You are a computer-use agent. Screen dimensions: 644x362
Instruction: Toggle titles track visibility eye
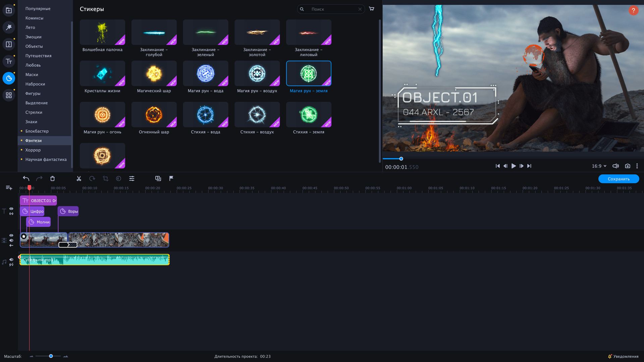tap(11, 208)
